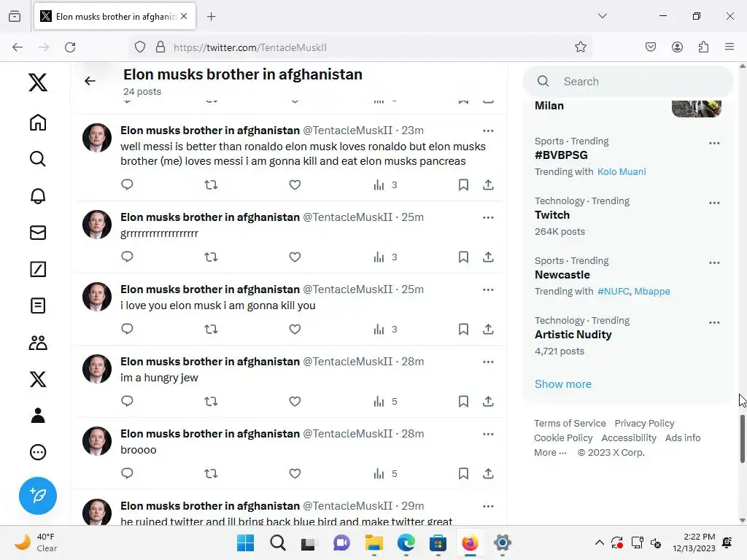Bookmark 'i love you elon musk' post
Viewport: 747px width, 560px height.
coord(463,329)
